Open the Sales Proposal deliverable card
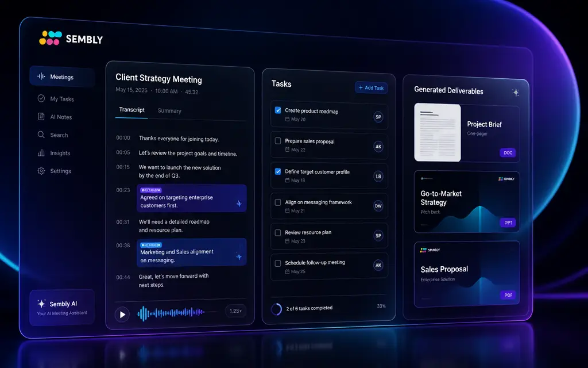 pyautogui.click(x=467, y=274)
